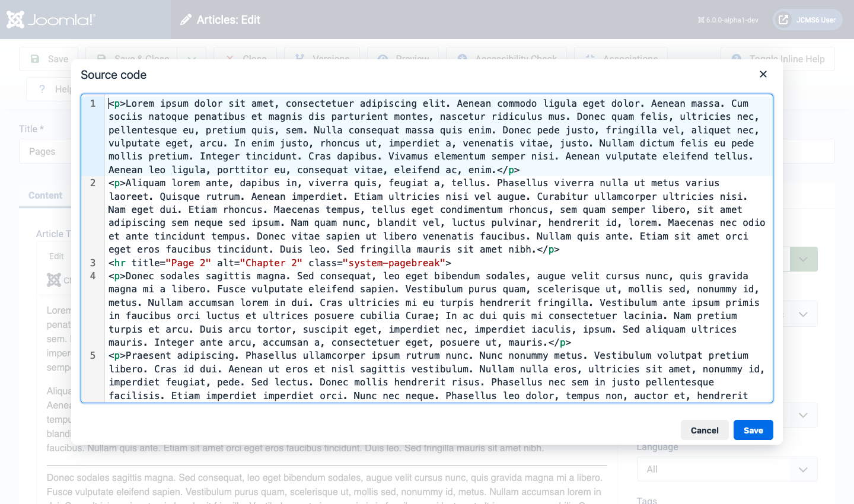Cancel the Source code dialog

point(705,430)
